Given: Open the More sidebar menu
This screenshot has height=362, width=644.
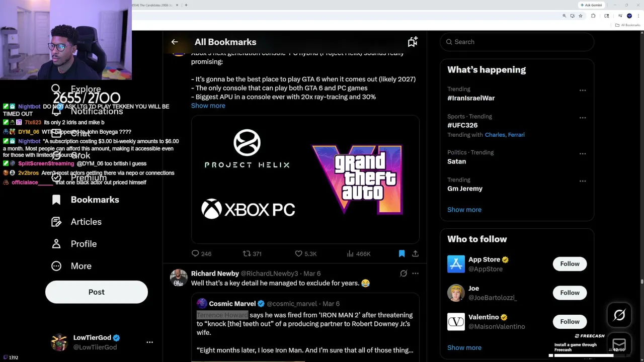Looking at the screenshot, I should click(71, 266).
